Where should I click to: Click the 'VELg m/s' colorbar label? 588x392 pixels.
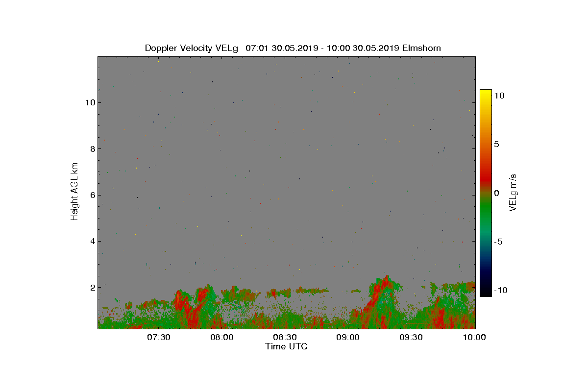click(513, 192)
